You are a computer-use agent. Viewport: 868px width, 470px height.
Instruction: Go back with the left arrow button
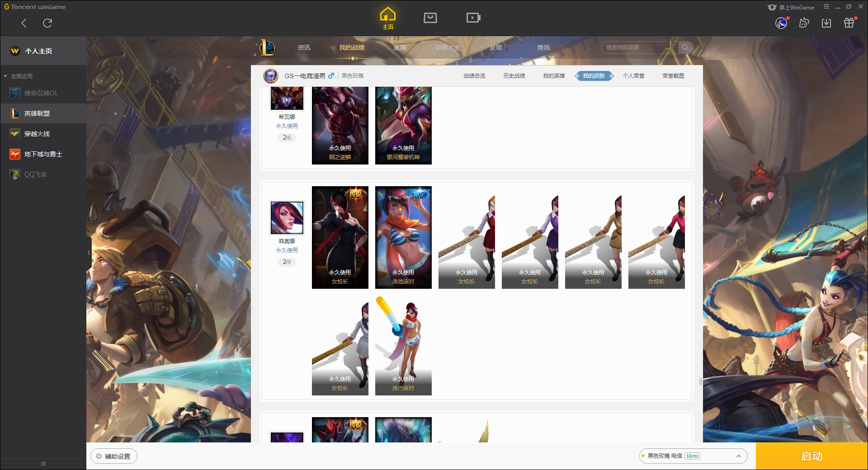click(24, 23)
